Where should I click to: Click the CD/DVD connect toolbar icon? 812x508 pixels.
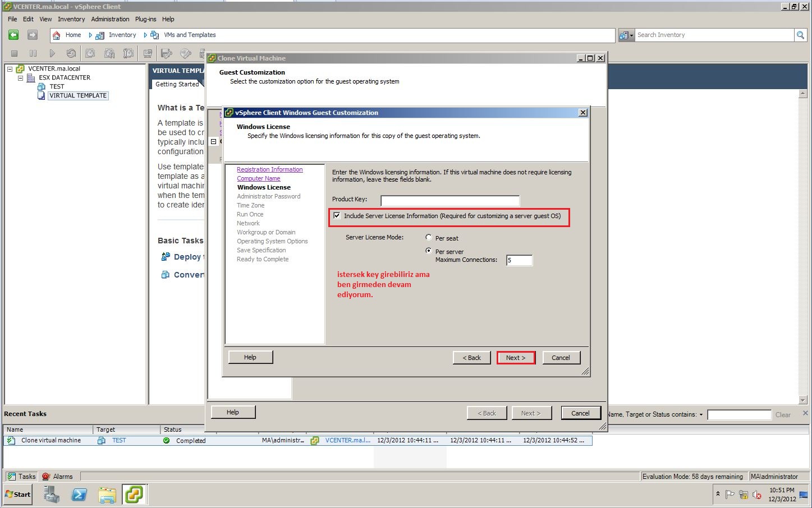[185, 53]
